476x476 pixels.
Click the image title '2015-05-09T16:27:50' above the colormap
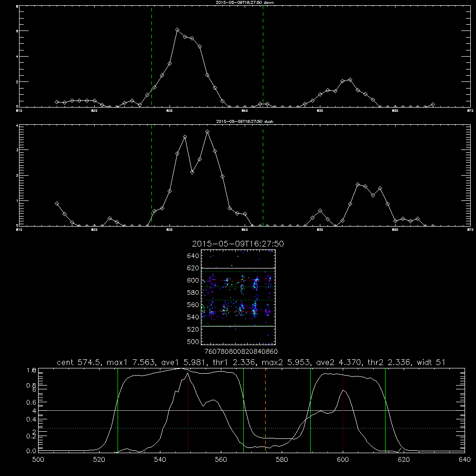pyautogui.click(x=238, y=244)
